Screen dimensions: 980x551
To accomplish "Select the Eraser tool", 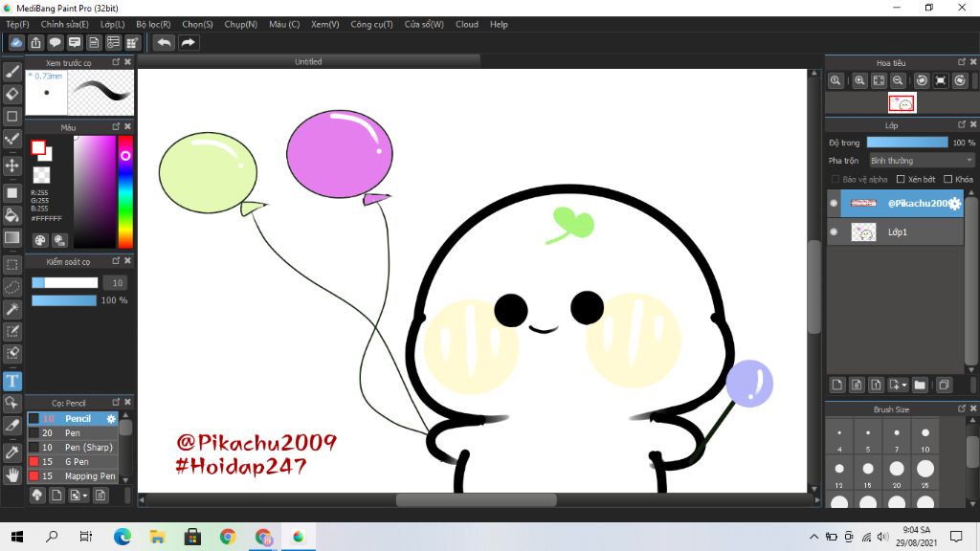I will (x=11, y=94).
